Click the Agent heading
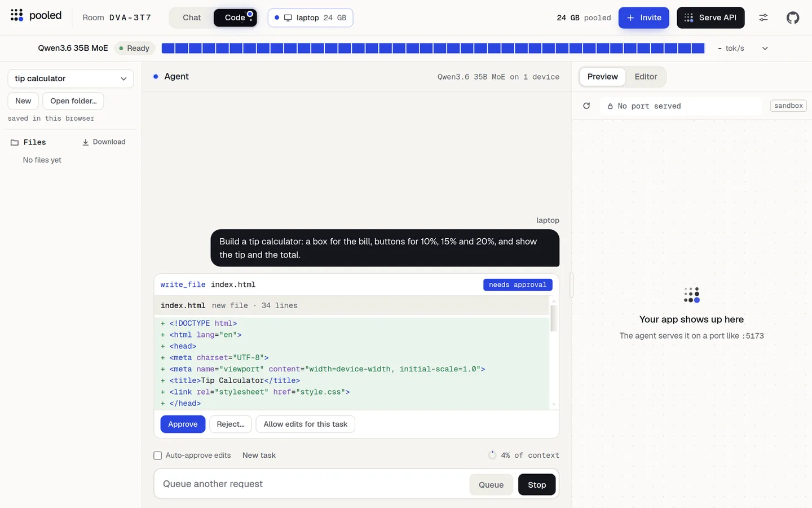Viewport: 812px width, 508px height. point(176,76)
